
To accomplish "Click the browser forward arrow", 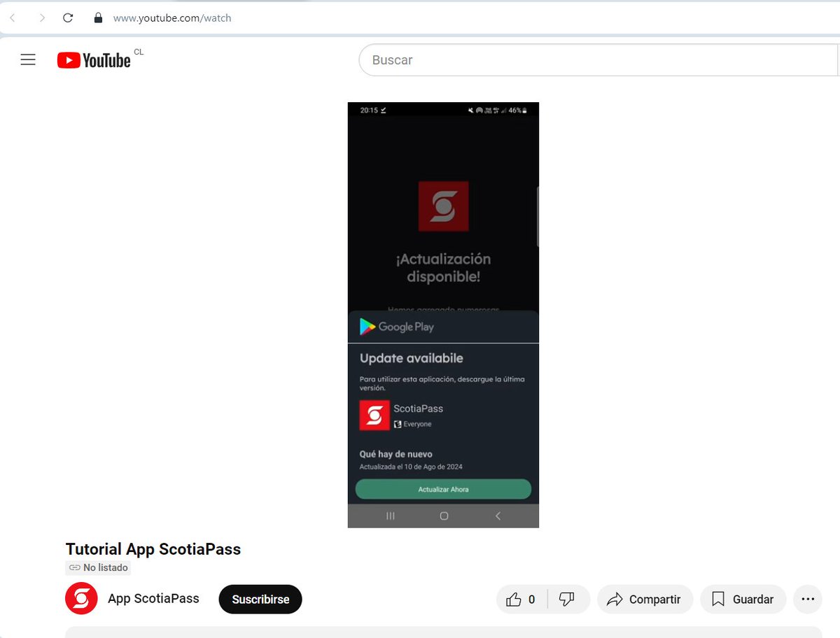I will [x=42, y=18].
